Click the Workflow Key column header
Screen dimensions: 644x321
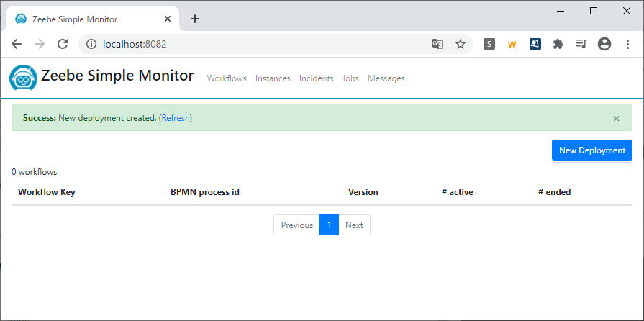pyautogui.click(x=47, y=192)
